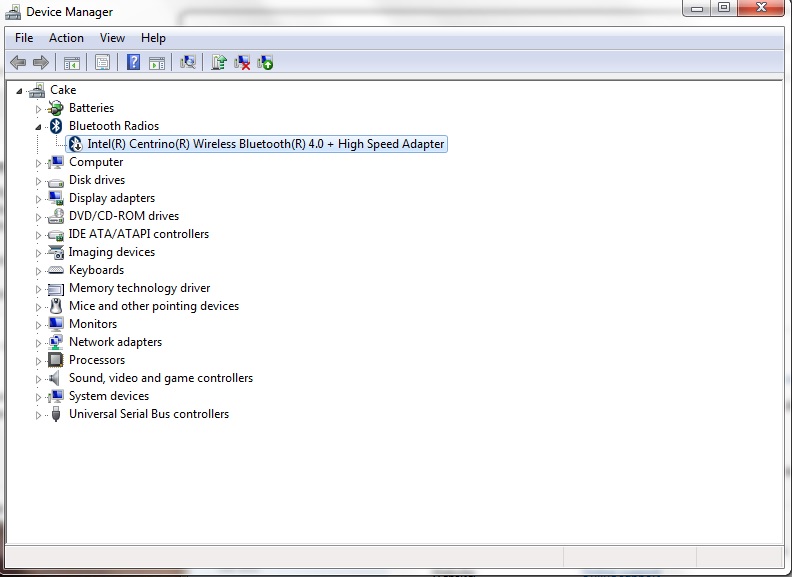Click Scan for hardware changes icon
The image size is (792, 577).
click(x=187, y=63)
